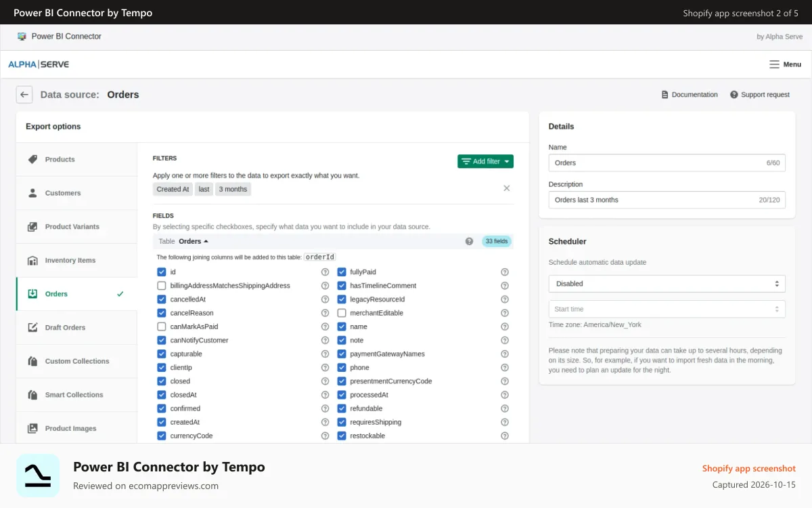Viewport: 812px width, 508px height.
Task: Select the Products tab
Action: click(76, 159)
